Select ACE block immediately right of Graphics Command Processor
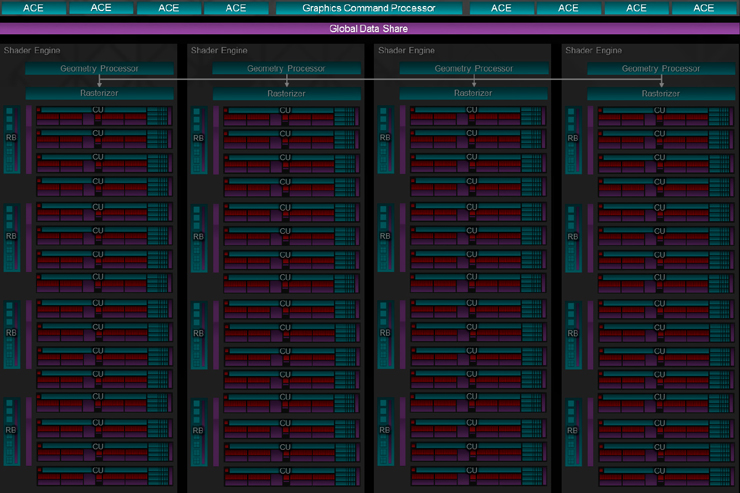 (x=501, y=8)
